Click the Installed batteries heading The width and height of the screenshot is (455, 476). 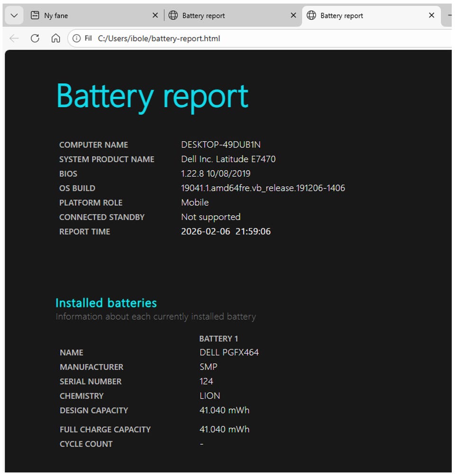coord(106,303)
